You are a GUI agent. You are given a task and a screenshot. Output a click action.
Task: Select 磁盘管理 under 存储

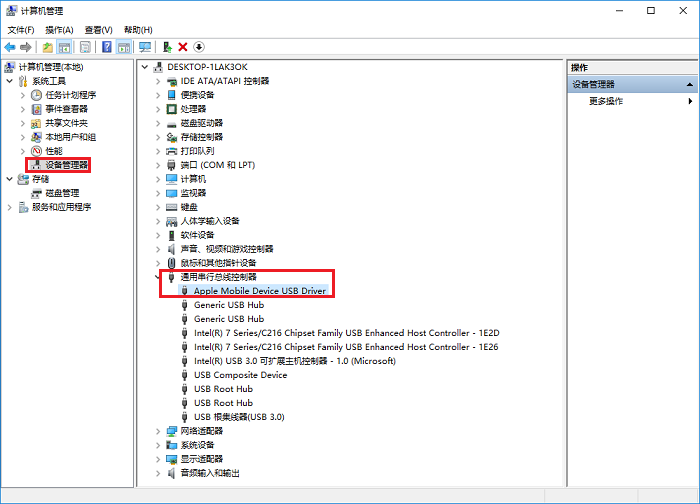64,193
